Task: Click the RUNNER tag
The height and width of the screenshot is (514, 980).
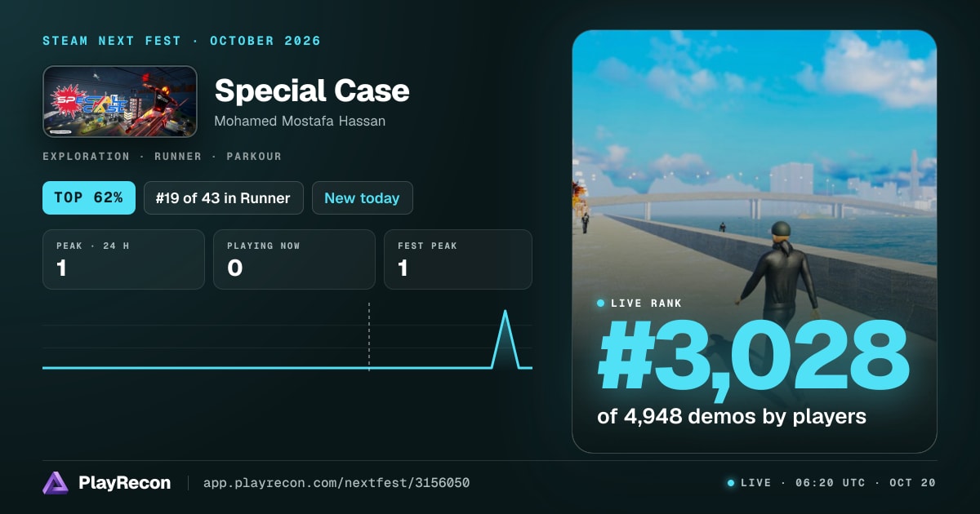Action: [x=176, y=156]
